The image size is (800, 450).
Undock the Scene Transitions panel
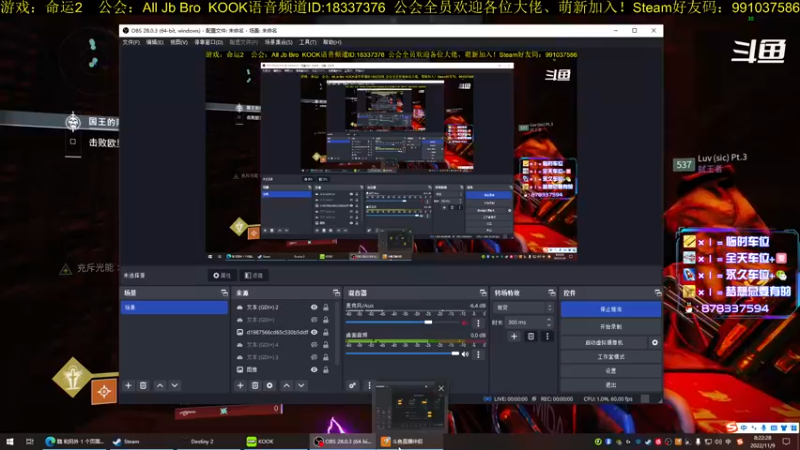coord(552,293)
